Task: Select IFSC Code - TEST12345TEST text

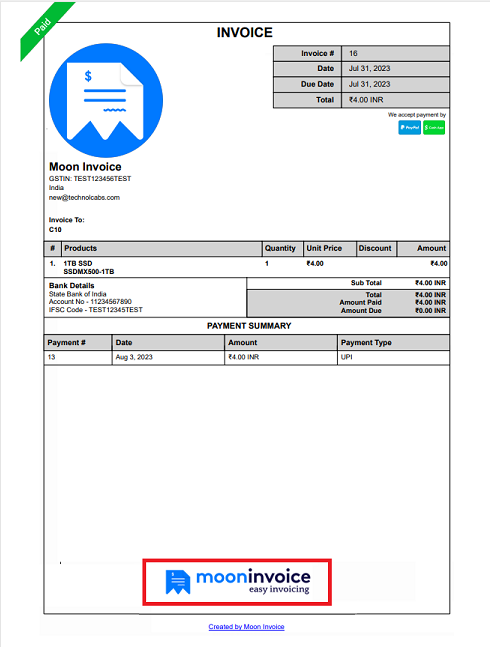Action: click(96, 309)
